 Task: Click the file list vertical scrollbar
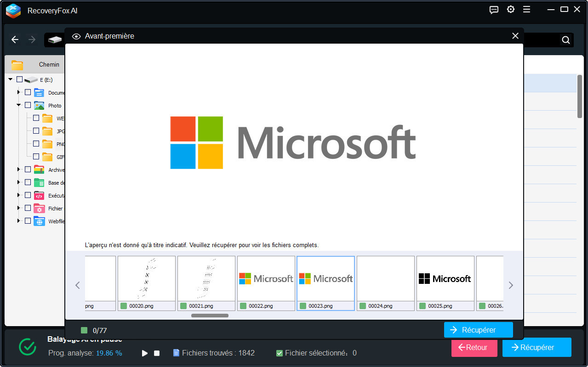[580, 96]
